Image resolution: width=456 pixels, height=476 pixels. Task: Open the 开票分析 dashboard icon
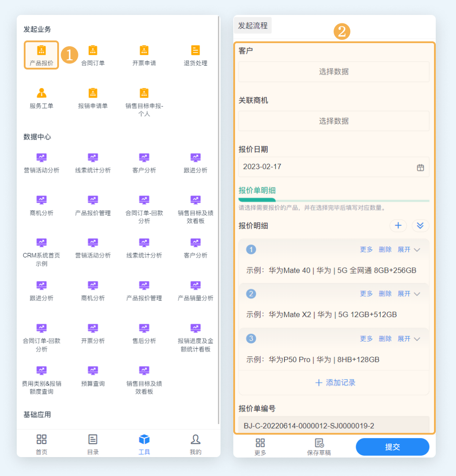(x=93, y=333)
